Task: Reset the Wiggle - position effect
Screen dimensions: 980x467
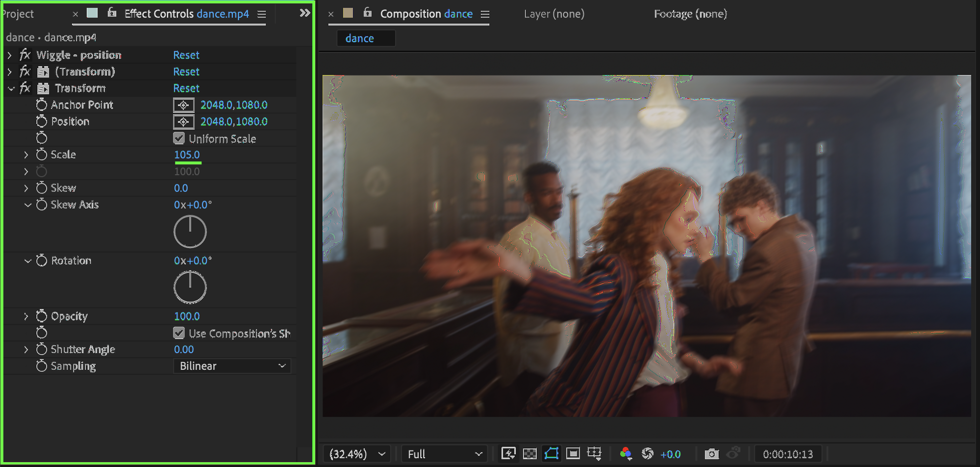Action: (186, 55)
